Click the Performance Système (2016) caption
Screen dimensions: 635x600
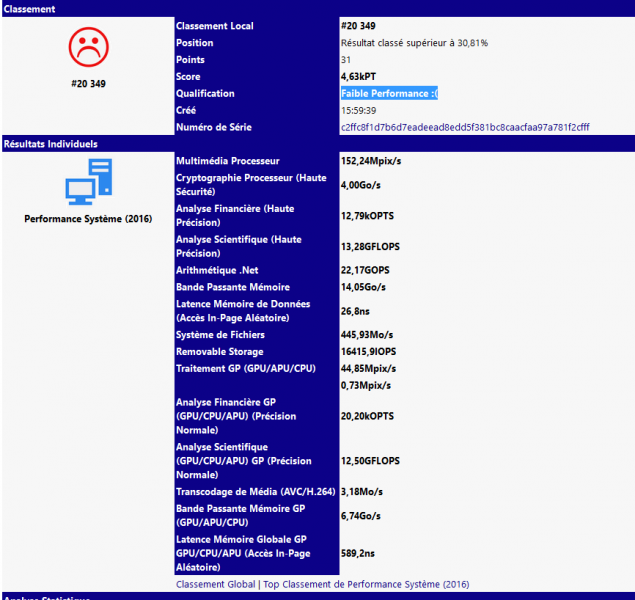(x=88, y=218)
